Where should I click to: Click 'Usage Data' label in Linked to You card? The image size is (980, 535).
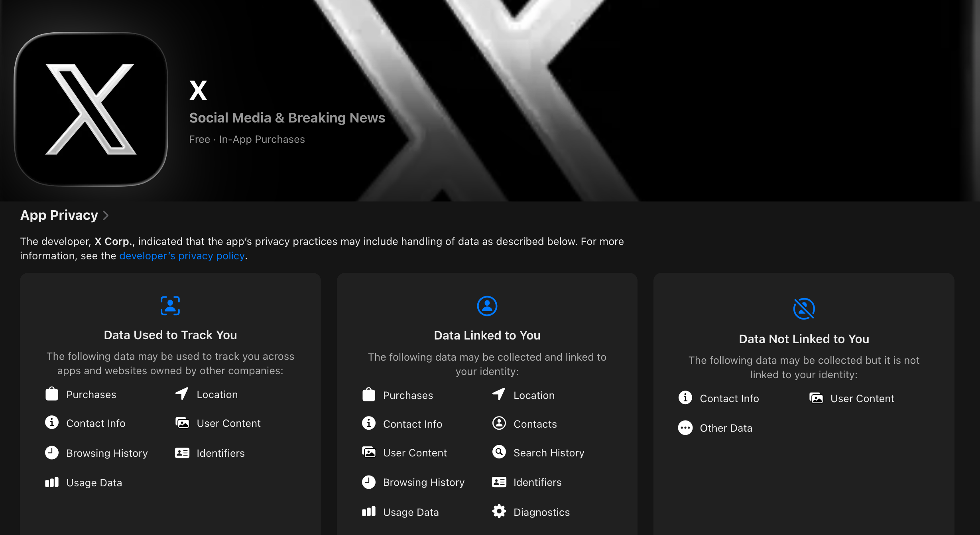click(x=411, y=512)
